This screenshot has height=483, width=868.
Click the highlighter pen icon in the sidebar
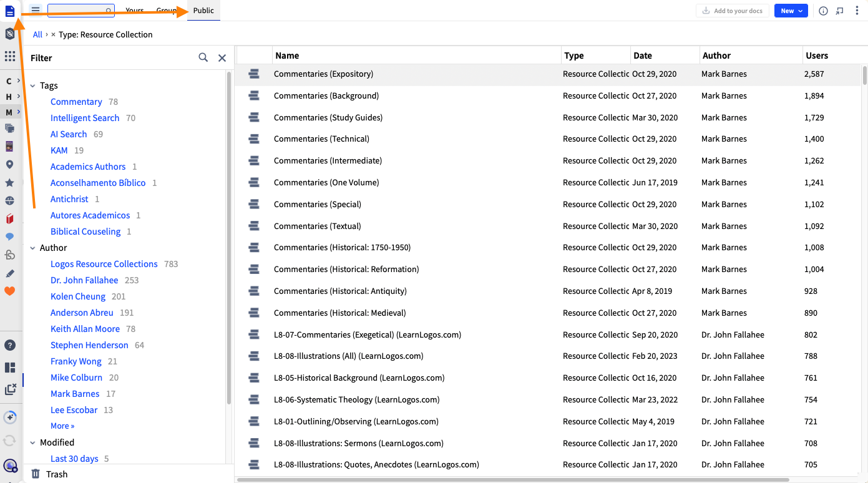point(9,273)
